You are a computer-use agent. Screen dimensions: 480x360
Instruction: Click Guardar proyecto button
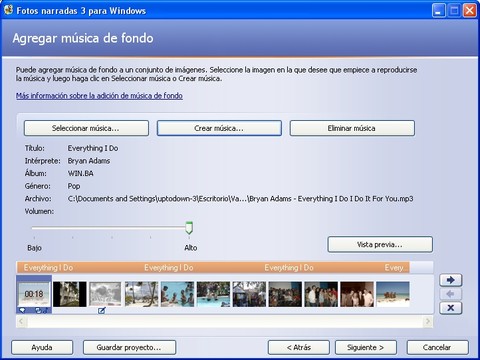coord(129,347)
